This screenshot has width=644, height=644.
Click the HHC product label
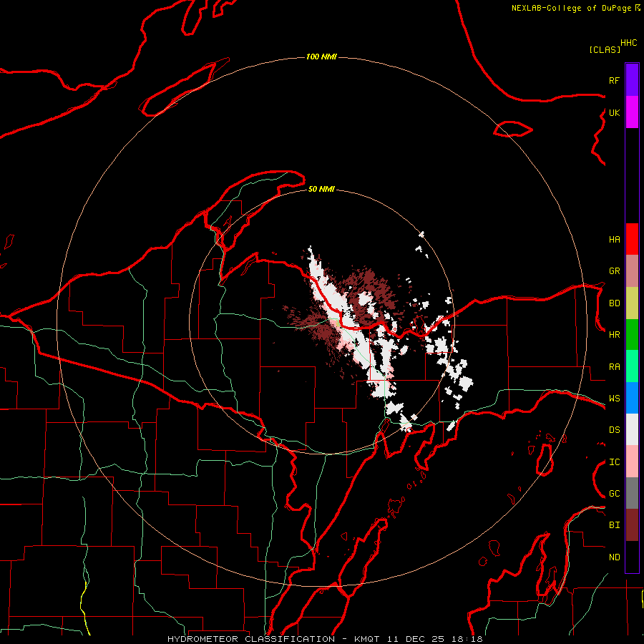(x=628, y=43)
